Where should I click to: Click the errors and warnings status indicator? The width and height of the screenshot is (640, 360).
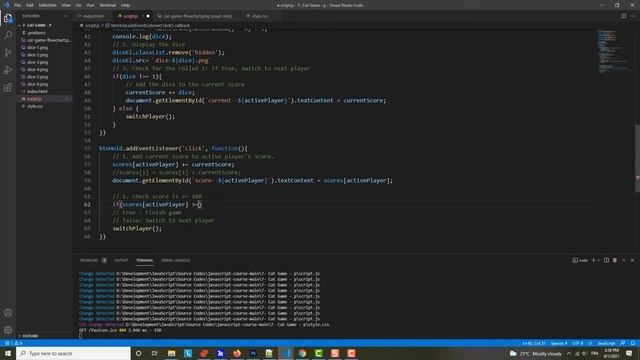13,343
